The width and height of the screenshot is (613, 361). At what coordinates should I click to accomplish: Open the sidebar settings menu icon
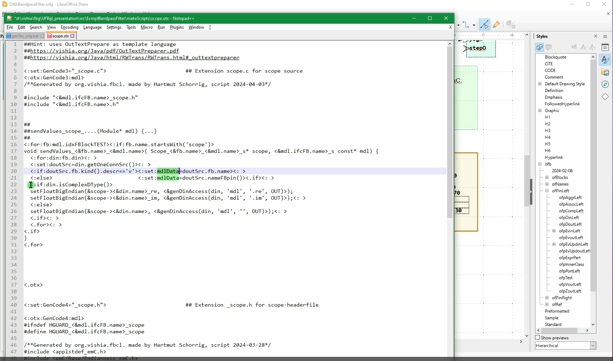[605, 36]
